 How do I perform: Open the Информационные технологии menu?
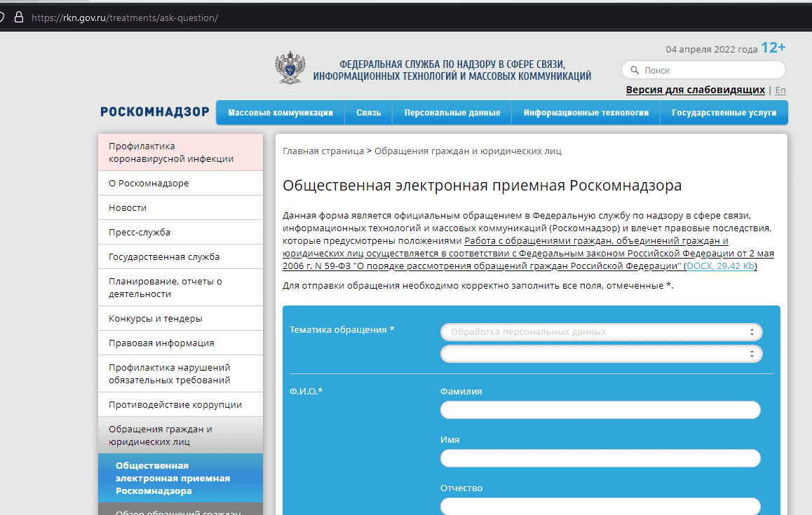[x=586, y=112]
